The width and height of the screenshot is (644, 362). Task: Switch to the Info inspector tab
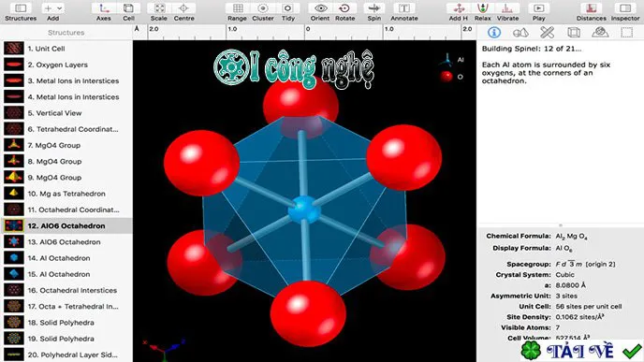pyautogui.click(x=494, y=33)
